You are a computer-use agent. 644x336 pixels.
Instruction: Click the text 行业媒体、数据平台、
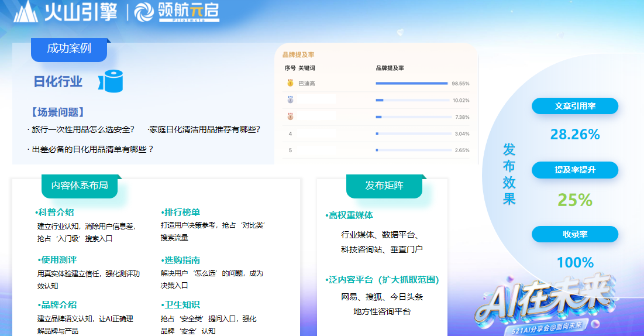[380, 235]
